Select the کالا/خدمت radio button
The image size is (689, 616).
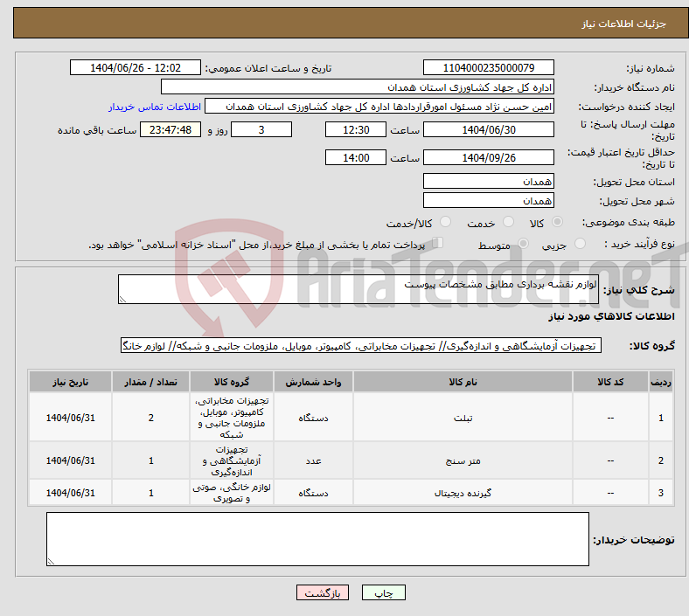click(x=445, y=222)
